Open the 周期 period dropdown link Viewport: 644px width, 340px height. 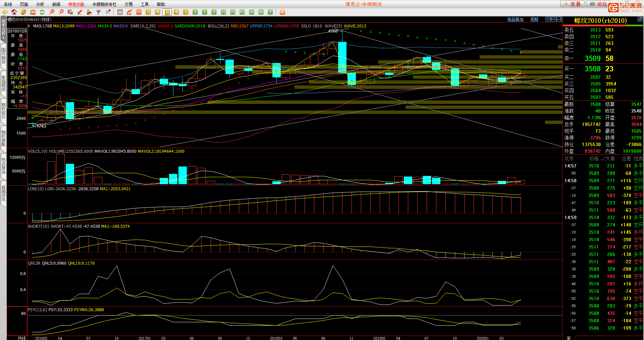click(534, 19)
